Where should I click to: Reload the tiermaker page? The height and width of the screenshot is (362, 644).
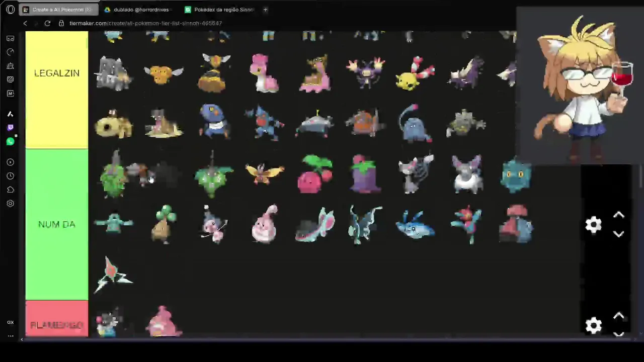point(47,23)
